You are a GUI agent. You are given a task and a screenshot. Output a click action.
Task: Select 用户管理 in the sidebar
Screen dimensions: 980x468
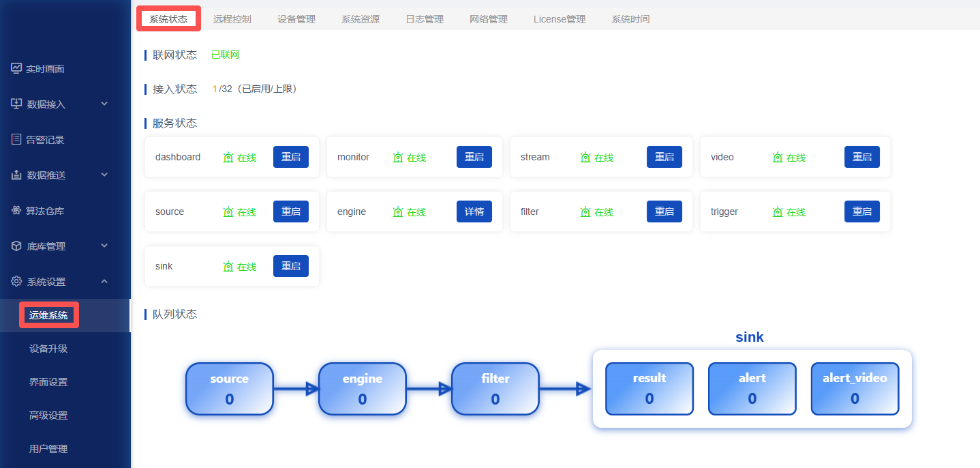(48, 449)
